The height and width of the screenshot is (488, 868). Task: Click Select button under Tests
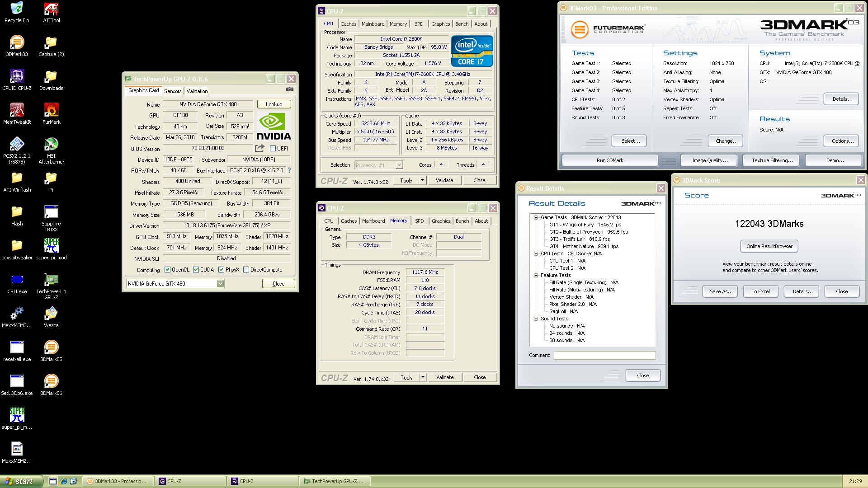click(x=630, y=141)
